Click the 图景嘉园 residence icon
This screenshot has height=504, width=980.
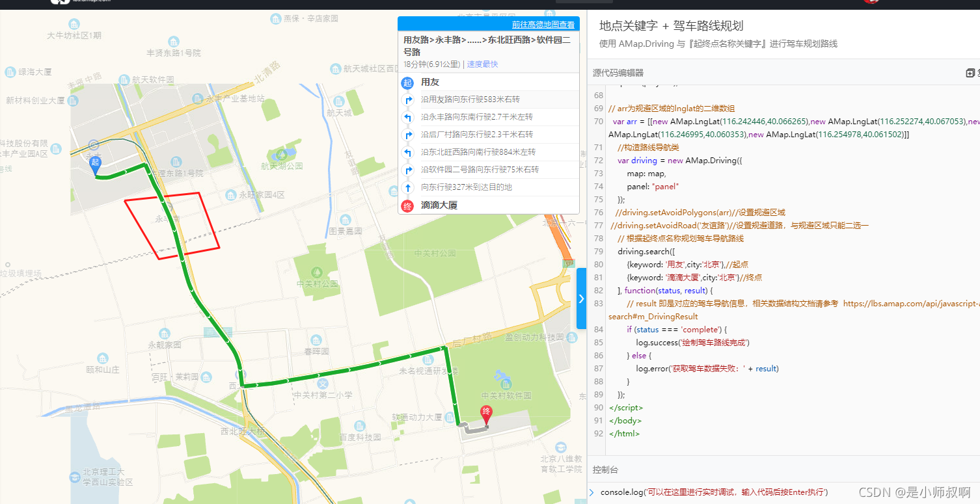345,219
